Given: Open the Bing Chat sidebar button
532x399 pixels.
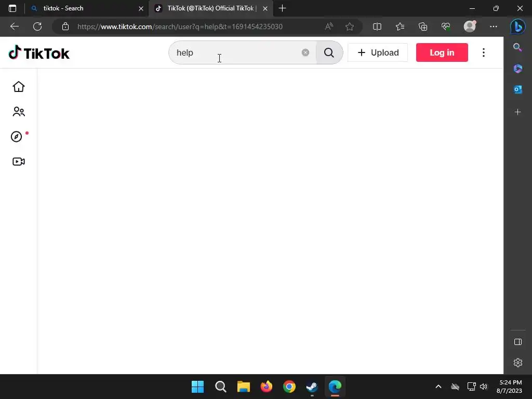Looking at the screenshot, I should tap(518, 26).
